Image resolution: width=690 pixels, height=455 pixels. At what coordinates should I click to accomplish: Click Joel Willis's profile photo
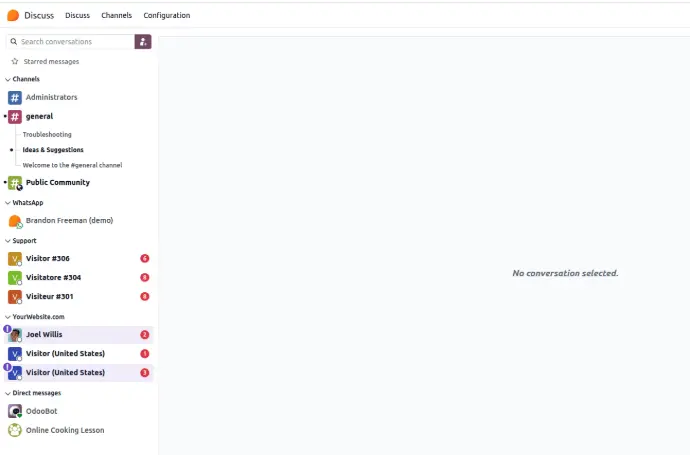(x=15, y=335)
